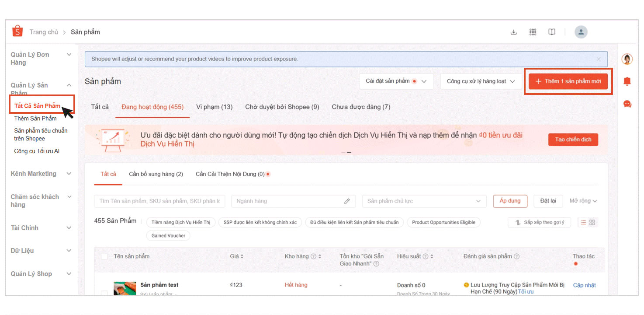644x315 pixels.
Task: Expand Kênh Marketing sidebar section
Action: click(69, 174)
